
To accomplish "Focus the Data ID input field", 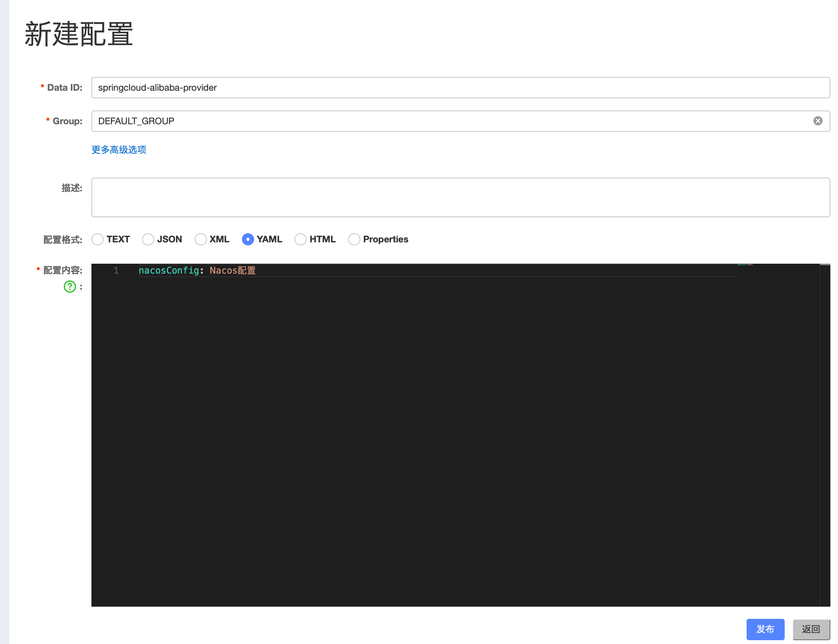I will pyautogui.click(x=460, y=88).
